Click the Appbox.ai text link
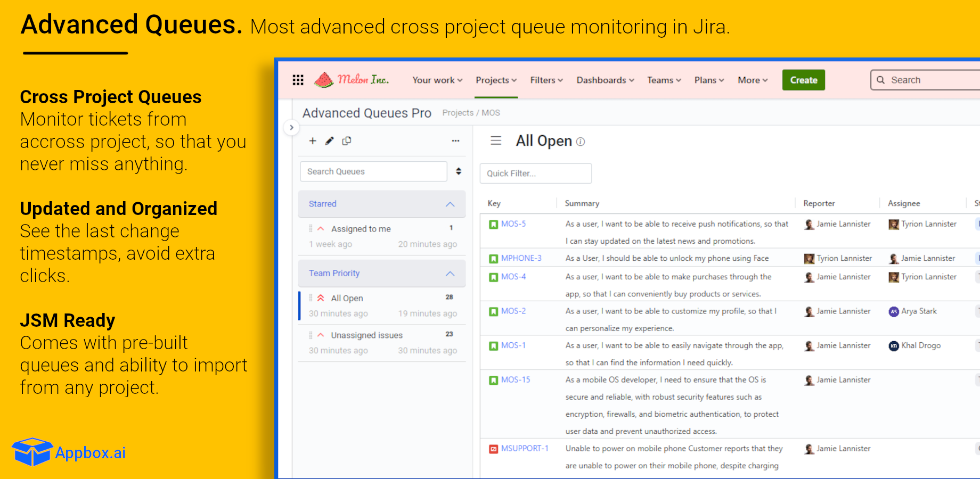This screenshot has width=980, height=479. (91, 453)
